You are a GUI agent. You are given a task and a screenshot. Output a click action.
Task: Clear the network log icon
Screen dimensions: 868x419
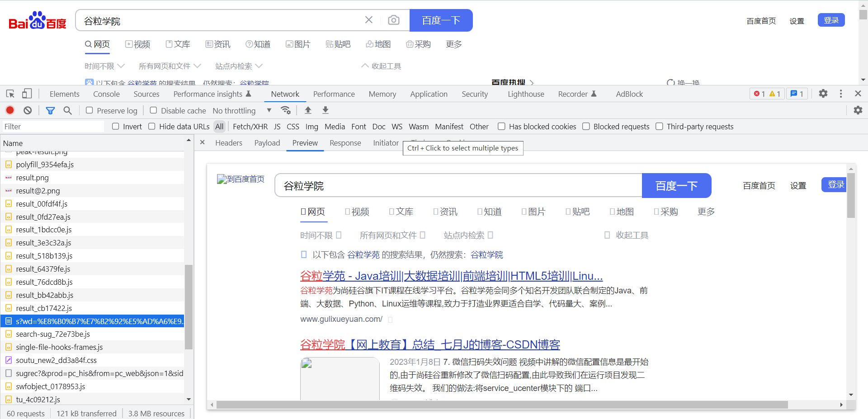tap(28, 110)
